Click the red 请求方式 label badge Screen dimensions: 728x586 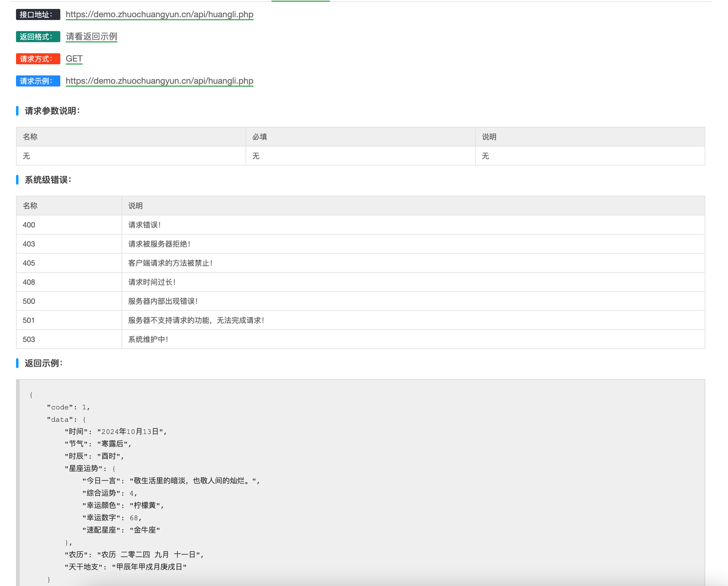point(38,59)
